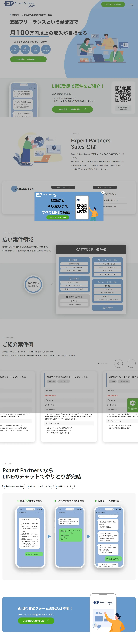Image resolution: width=138 pixels, height=644 pixels.
Task: Select the スキルアップ circle icon
Action: click(x=25, y=49)
